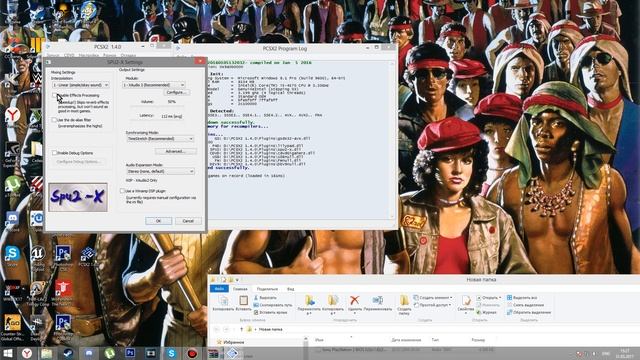The height and width of the screenshot is (360, 640).
Task: Tick the Use the de-alias filter checkbox
Action: [x=54, y=120]
